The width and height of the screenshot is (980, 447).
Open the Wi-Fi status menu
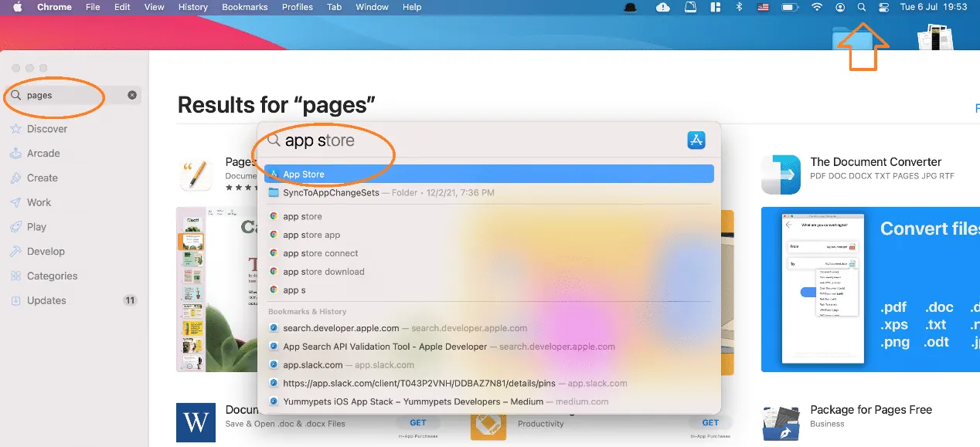pyautogui.click(x=817, y=7)
